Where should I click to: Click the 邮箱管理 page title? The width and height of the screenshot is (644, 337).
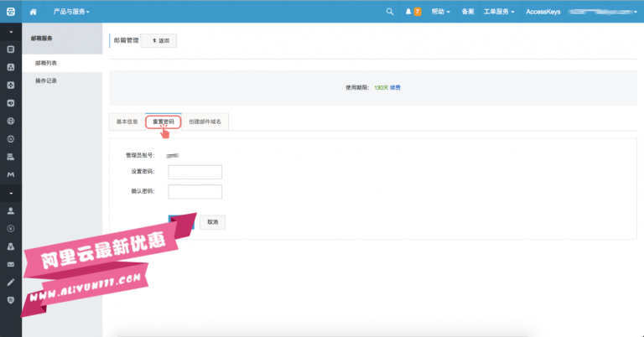(x=126, y=40)
